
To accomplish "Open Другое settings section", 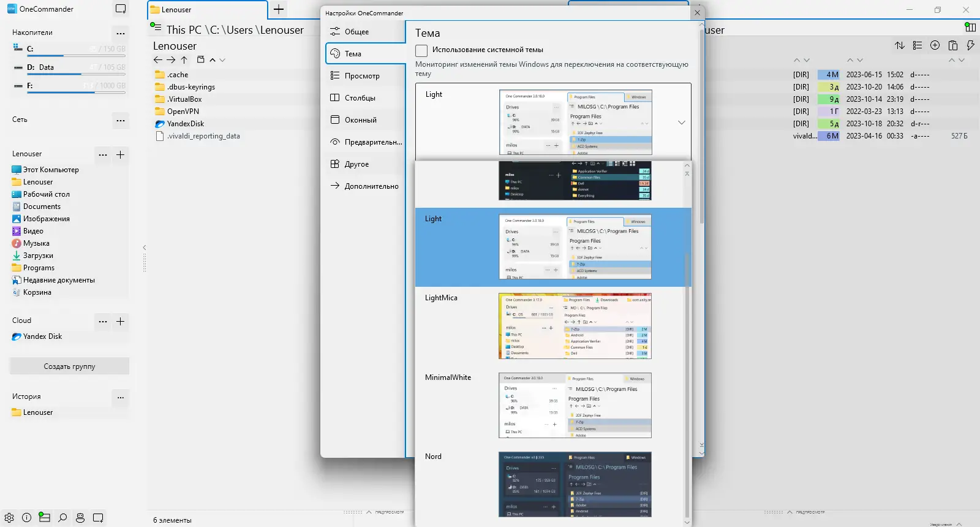I will [x=366, y=164].
